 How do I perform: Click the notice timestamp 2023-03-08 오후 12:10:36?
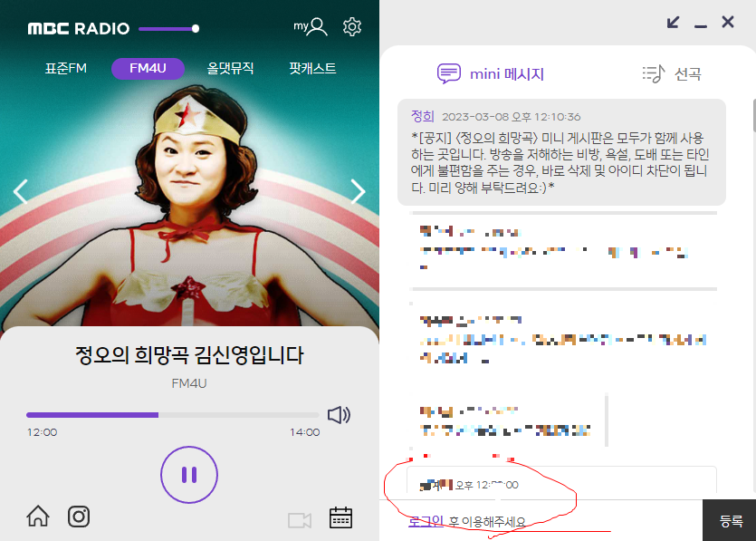pos(511,117)
